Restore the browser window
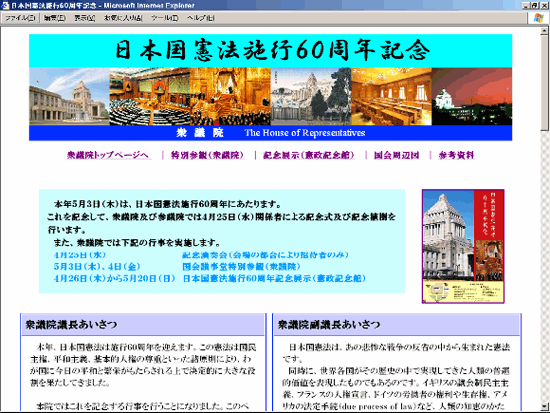This screenshot has width=550, height=413. tap(535, 5)
